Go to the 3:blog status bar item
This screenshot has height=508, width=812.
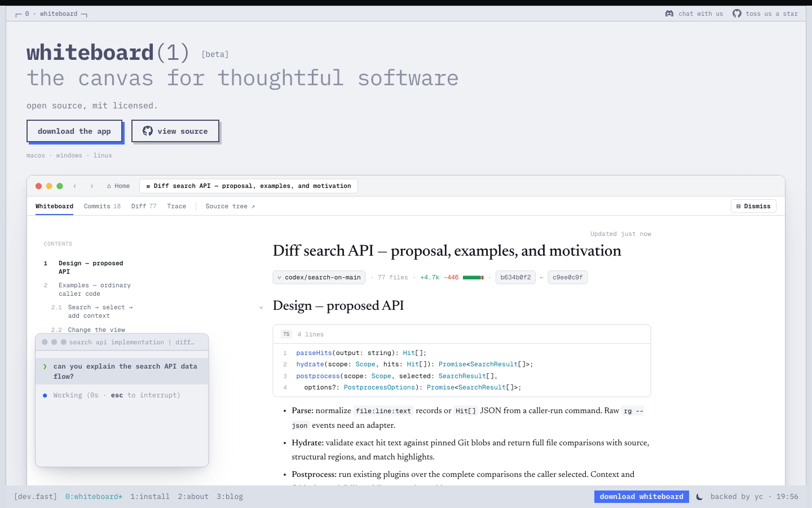click(x=230, y=497)
